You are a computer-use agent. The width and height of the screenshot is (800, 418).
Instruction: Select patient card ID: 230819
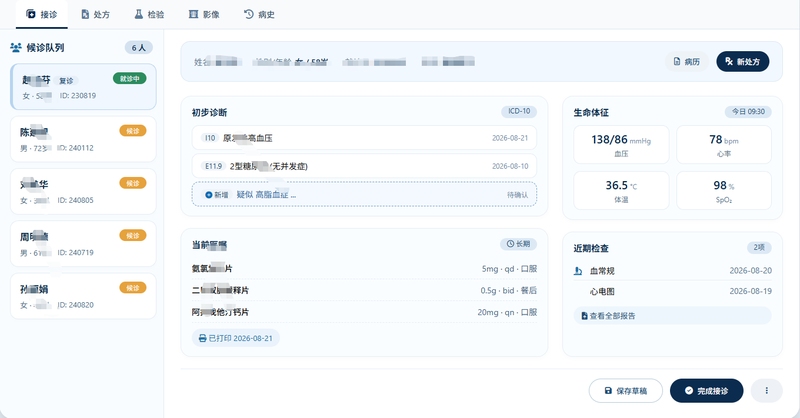coord(83,87)
